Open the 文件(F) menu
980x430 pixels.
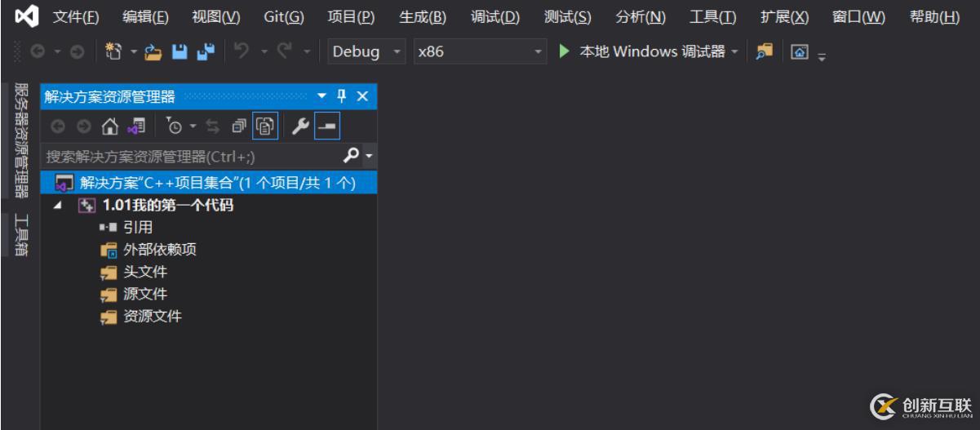coord(76,17)
